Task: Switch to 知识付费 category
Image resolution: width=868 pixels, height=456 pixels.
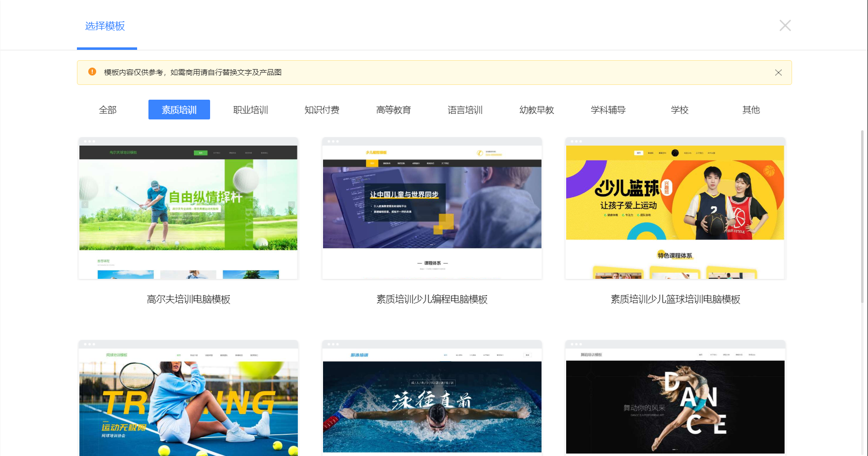Action: [x=322, y=110]
